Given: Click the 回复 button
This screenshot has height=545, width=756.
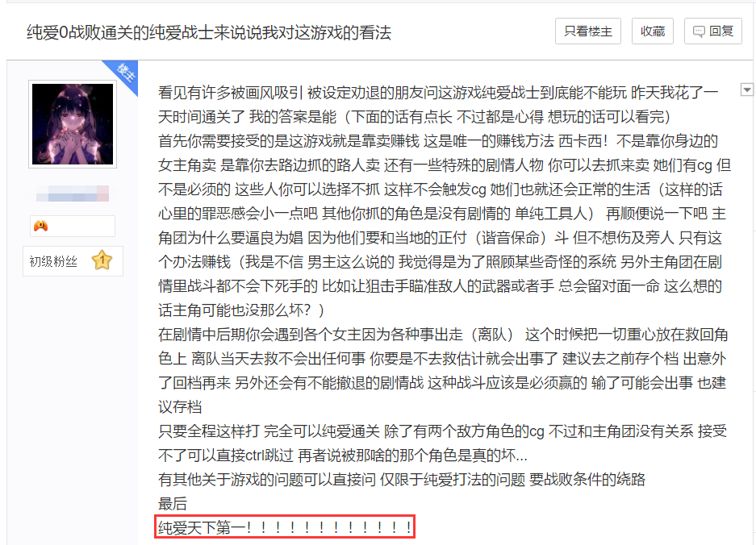Looking at the screenshot, I should click(x=713, y=31).
